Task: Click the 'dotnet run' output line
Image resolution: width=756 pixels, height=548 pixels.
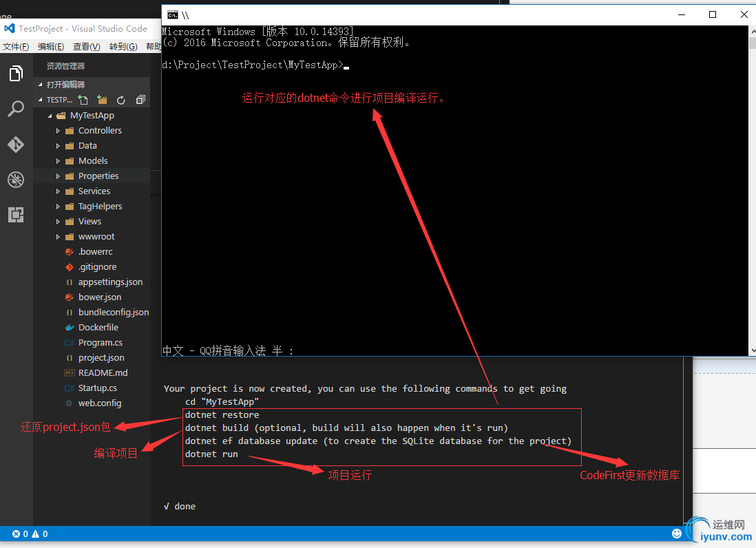Action: tap(211, 454)
